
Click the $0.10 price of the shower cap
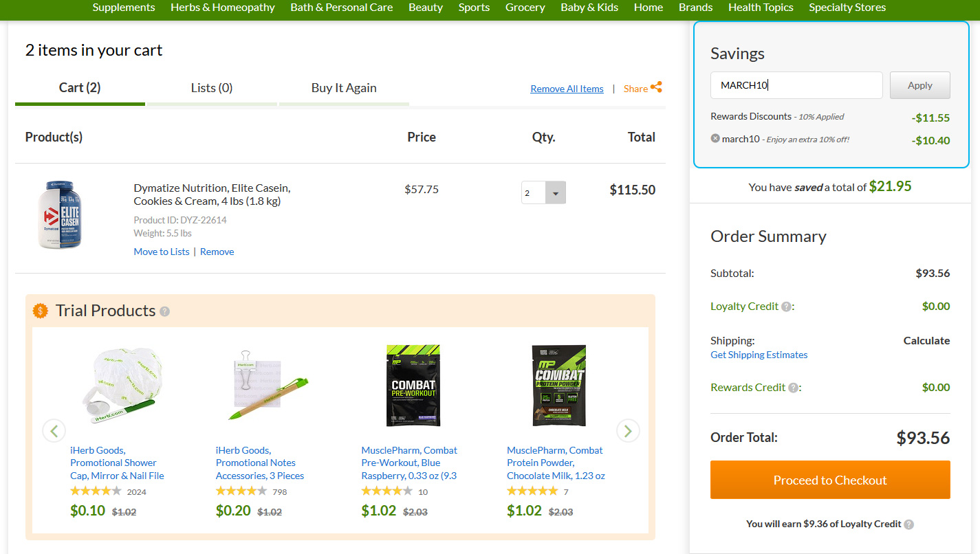(88, 511)
